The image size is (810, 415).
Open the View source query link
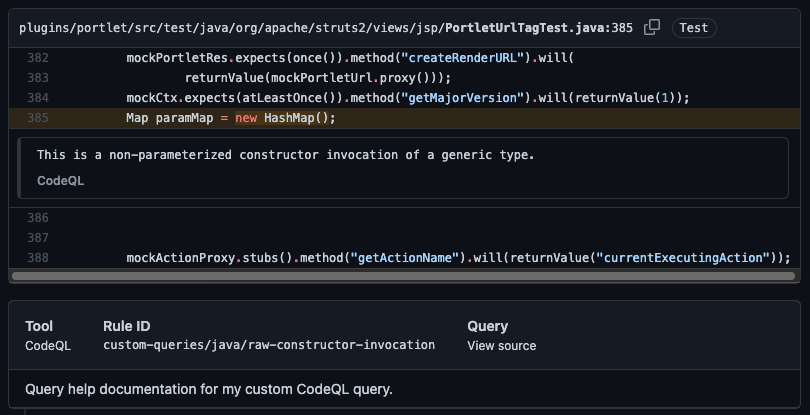(501, 346)
